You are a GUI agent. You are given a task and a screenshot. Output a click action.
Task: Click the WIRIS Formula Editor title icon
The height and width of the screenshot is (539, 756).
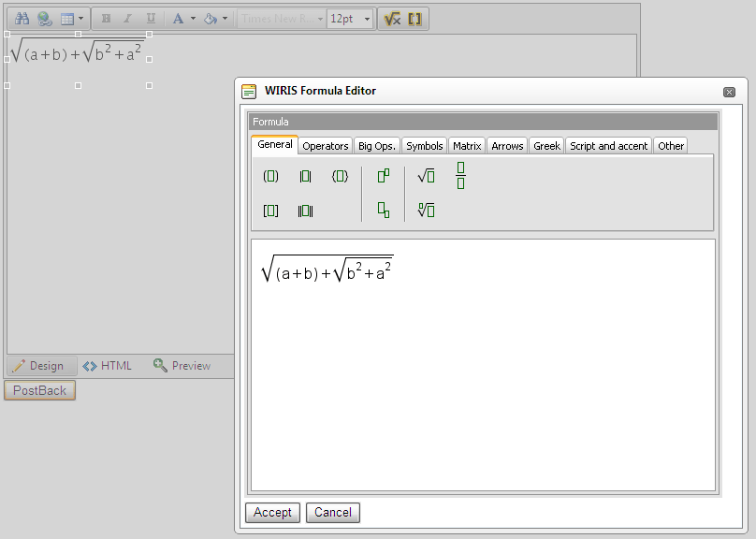point(249,91)
